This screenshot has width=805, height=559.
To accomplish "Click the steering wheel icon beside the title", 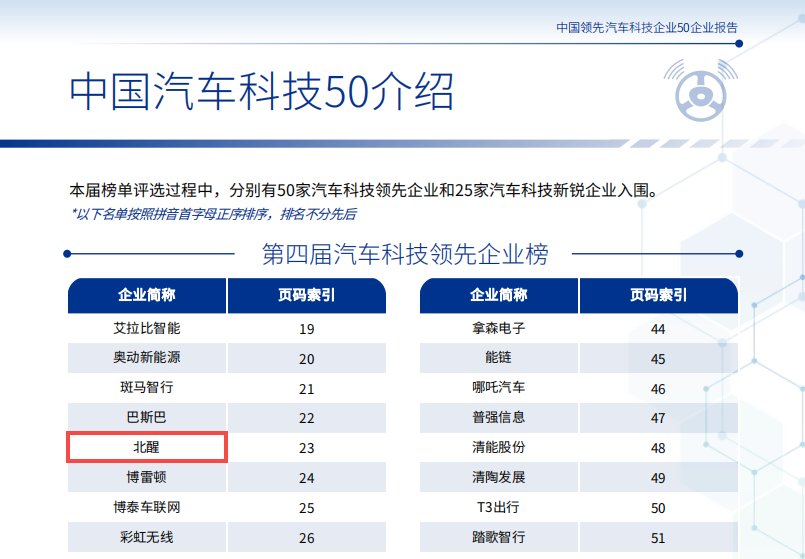I will click(x=700, y=93).
